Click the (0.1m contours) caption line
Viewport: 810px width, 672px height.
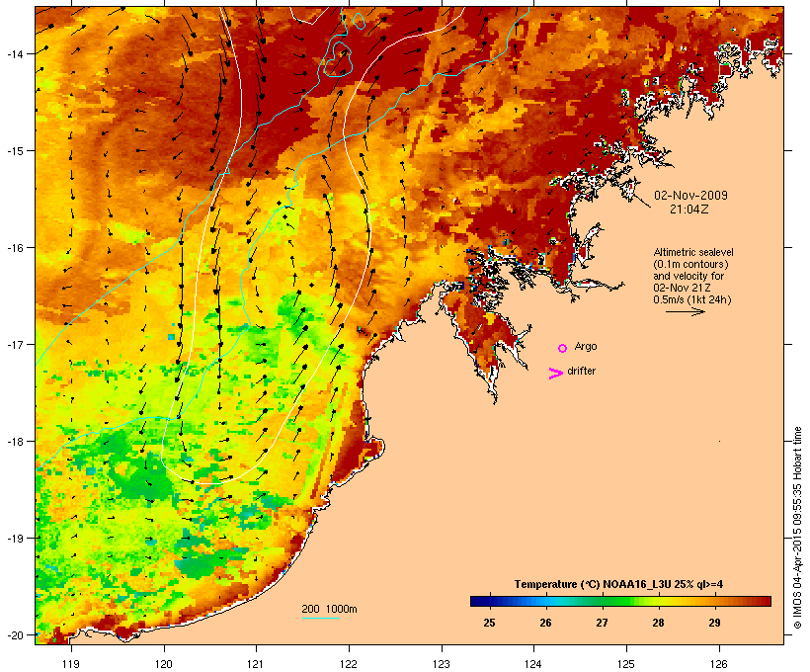[x=690, y=264]
